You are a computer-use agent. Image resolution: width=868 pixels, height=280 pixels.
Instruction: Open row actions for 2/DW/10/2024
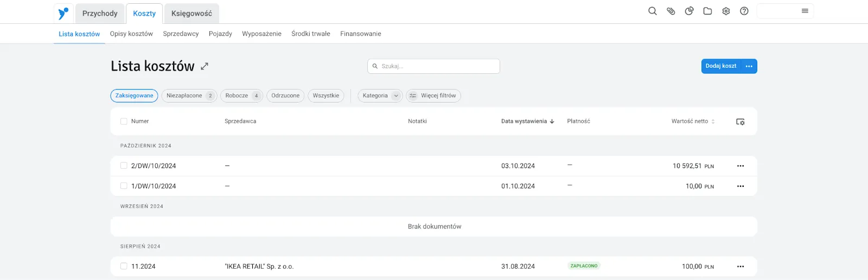741,166
